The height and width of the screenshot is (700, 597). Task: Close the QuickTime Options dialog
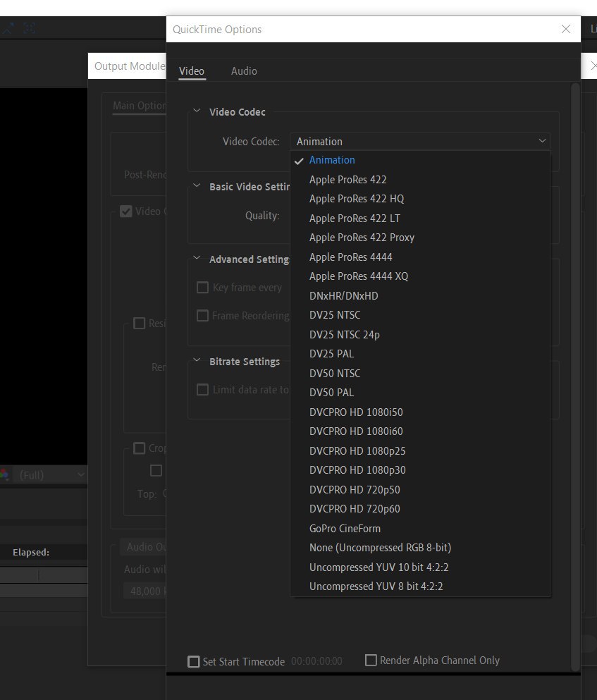(x=566, y=29)
